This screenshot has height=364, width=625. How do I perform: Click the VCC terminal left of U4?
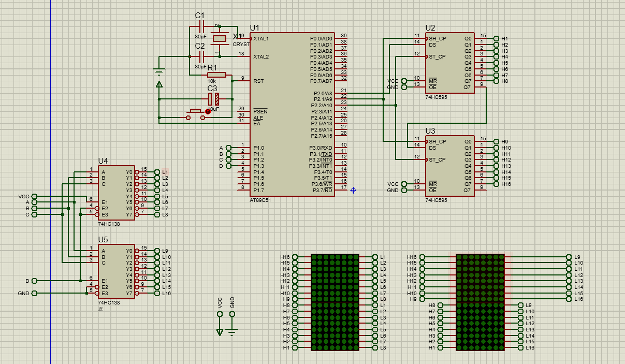[x=34, y=196]
